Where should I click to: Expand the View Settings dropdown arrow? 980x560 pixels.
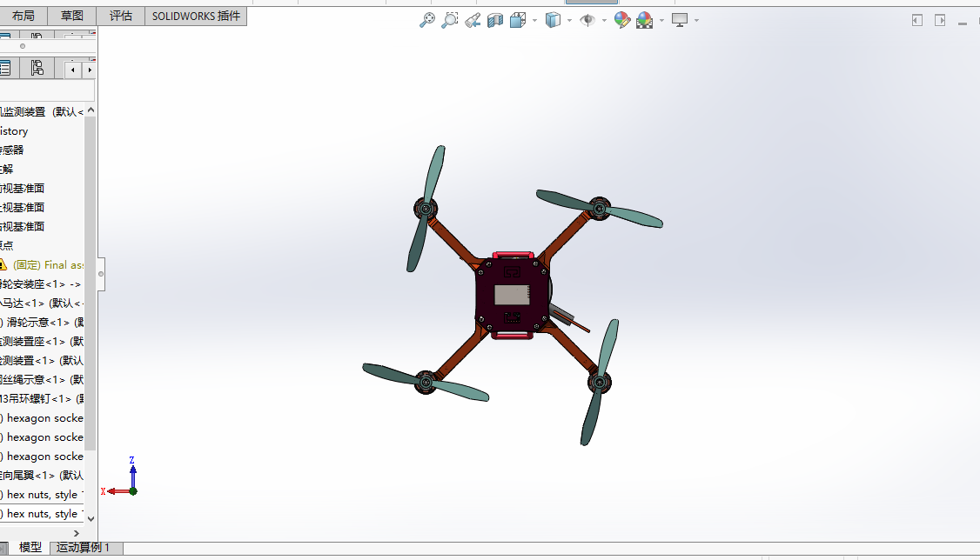coord(696,21)
